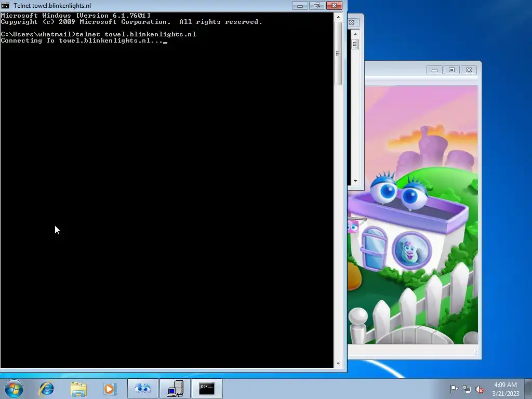
Task: Click the Telnet scrollbar up arrow
Action: (338, 17)
